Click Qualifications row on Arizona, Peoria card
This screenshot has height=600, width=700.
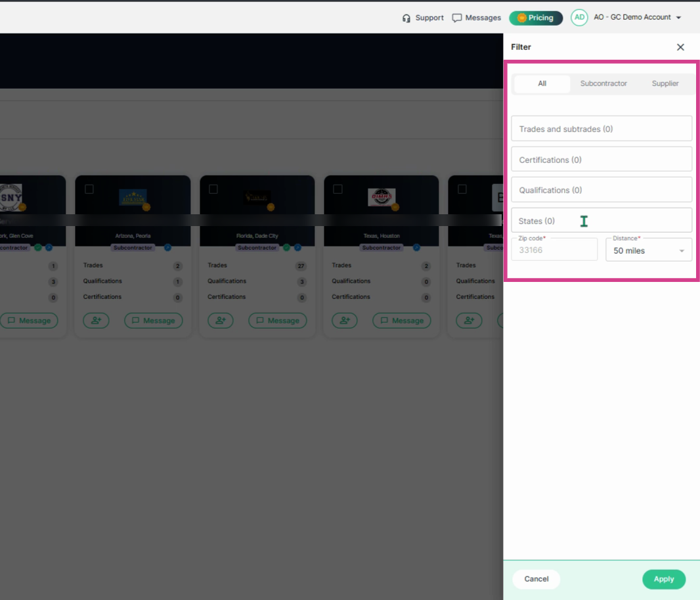click(x=133, y=281)
